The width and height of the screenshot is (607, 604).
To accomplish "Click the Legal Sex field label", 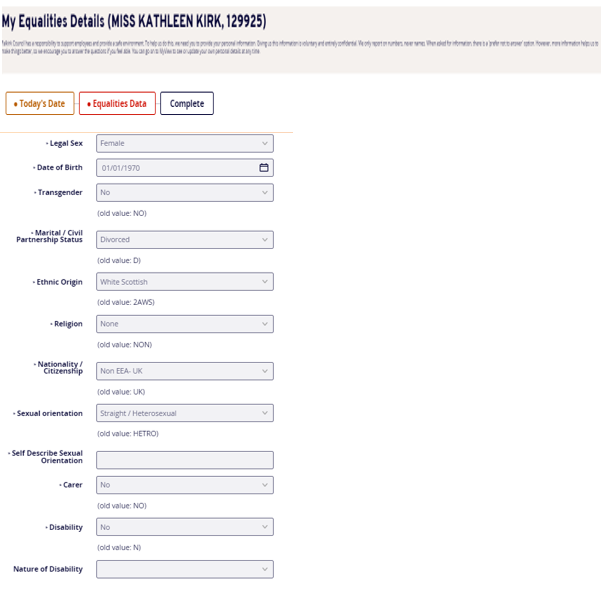I will (x=65, y=144).
